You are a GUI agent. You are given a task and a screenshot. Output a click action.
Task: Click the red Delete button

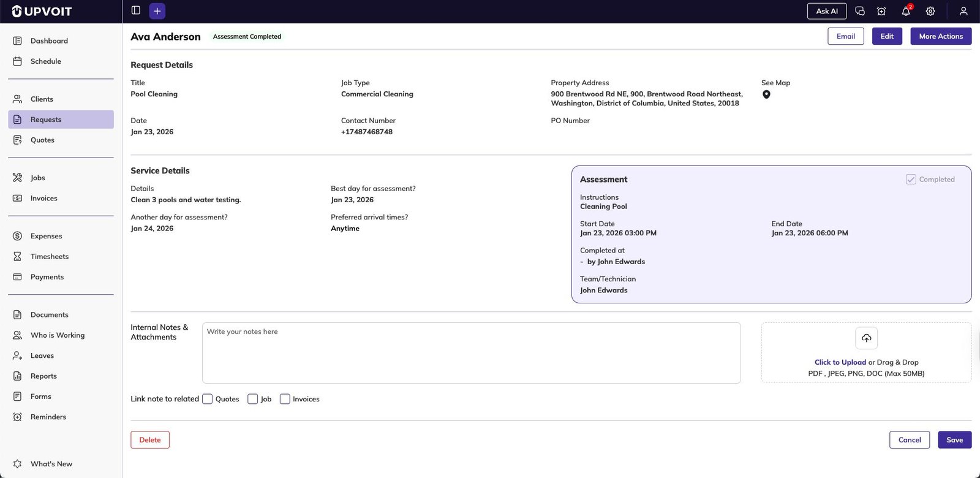(x=150, y=440)
